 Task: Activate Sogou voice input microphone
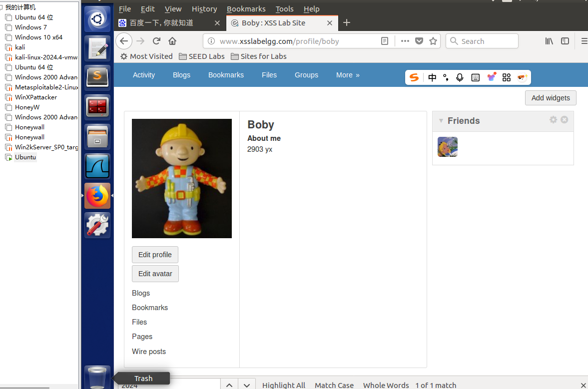tap(460, 77)
